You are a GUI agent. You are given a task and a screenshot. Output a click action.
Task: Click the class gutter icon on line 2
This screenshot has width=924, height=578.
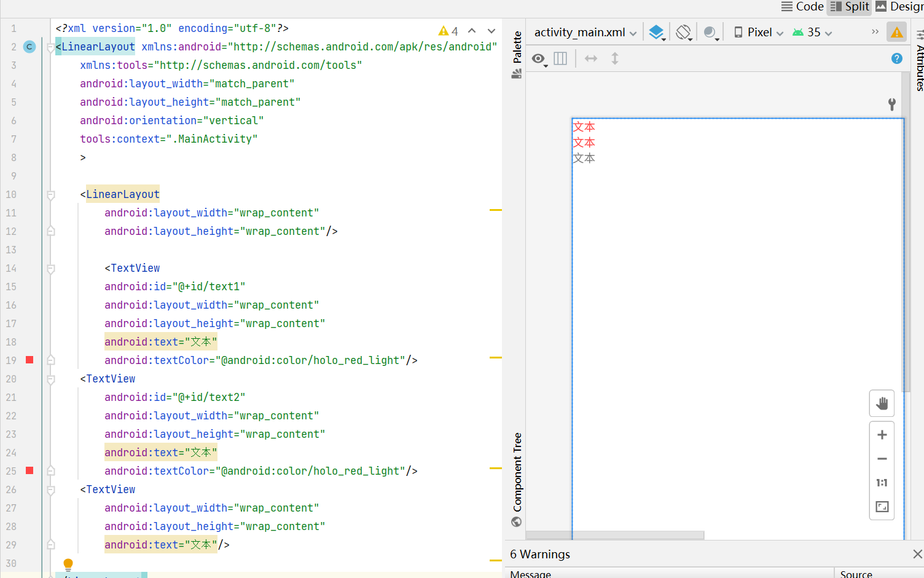(x=29, y=47)
